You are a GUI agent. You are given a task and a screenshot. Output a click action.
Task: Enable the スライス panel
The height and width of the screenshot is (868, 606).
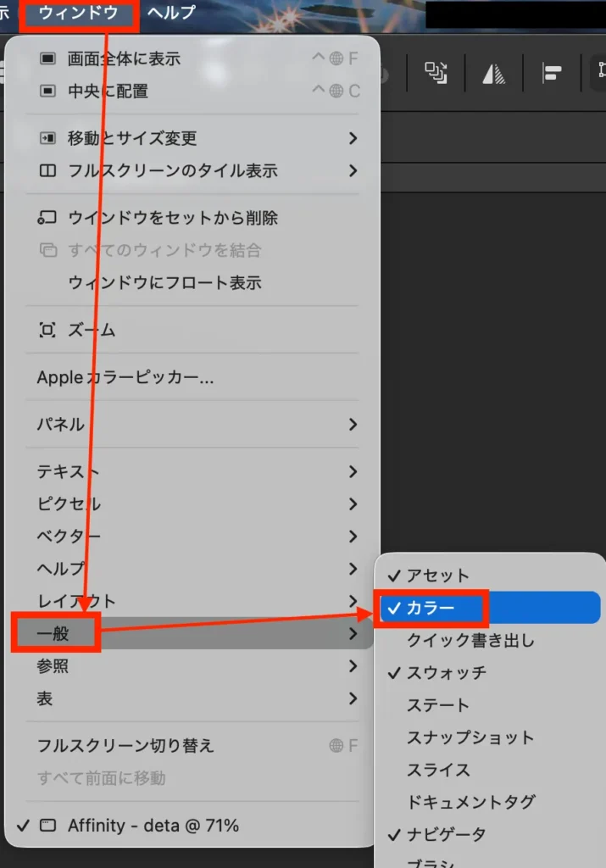[x=491, y=770]
